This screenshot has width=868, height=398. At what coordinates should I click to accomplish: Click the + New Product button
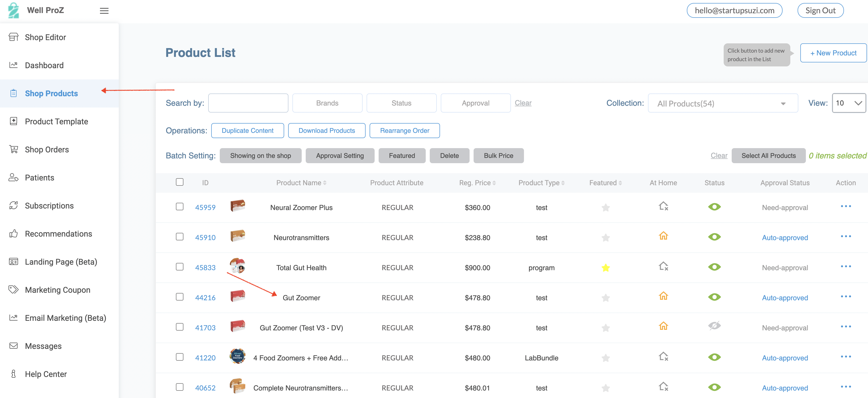point(833,53)
